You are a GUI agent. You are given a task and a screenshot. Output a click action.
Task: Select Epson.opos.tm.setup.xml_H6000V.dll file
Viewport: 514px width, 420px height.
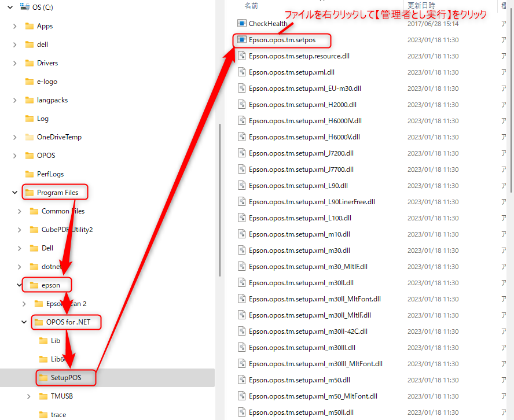tap(304, 137)
